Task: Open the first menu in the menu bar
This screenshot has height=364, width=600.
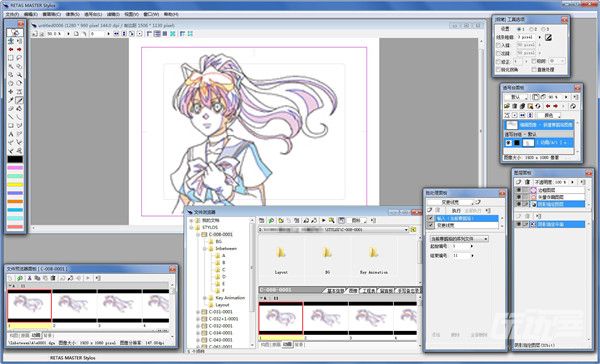Action: point(12,14)
